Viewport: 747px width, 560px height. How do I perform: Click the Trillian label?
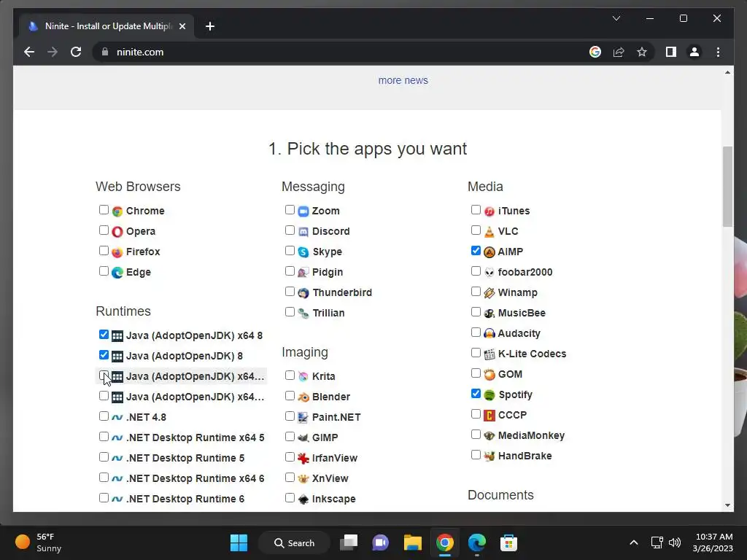[328, 314]
